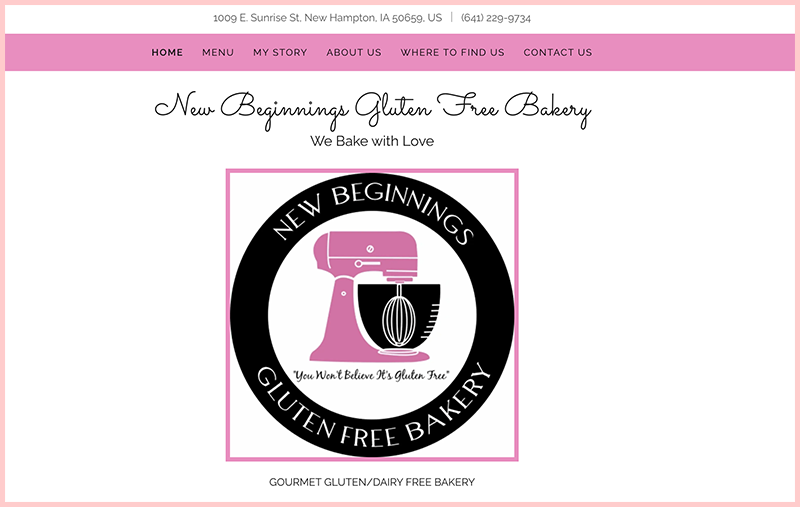Select the 'We Bake with Love' tagline
Image resolution: width=800 pixels, height=507 pixels.
click(x=372, y=141)
